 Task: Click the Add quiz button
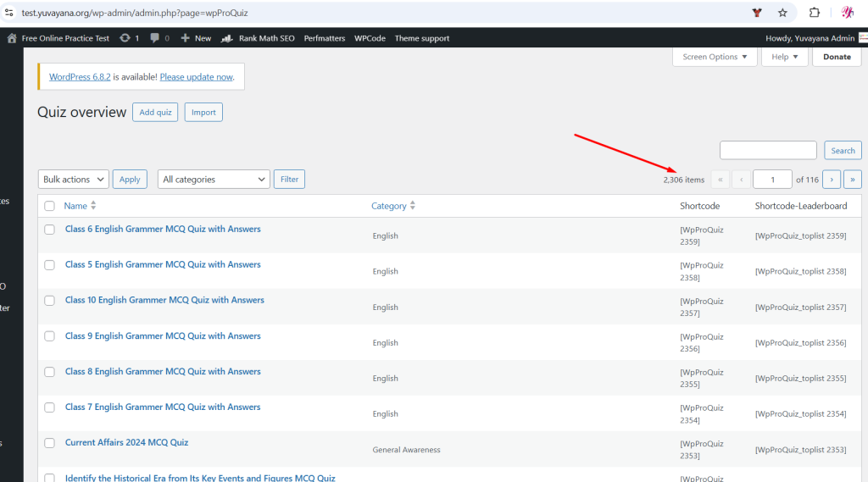pyautogui.click(x=155, y=113)
